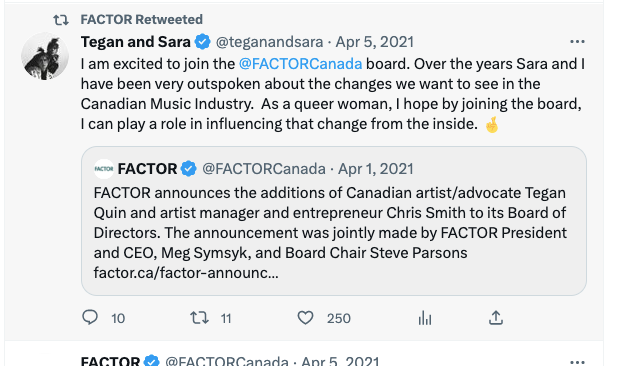The image size is (617, 366).
Task: Click the FACTOR logo avatar in quote
Action: pyautogui.click(x=104, y=169)
